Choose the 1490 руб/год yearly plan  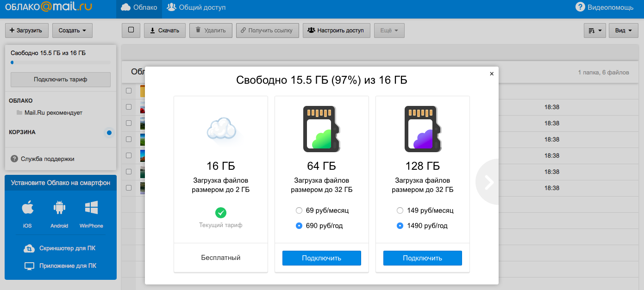coord(400,226)
